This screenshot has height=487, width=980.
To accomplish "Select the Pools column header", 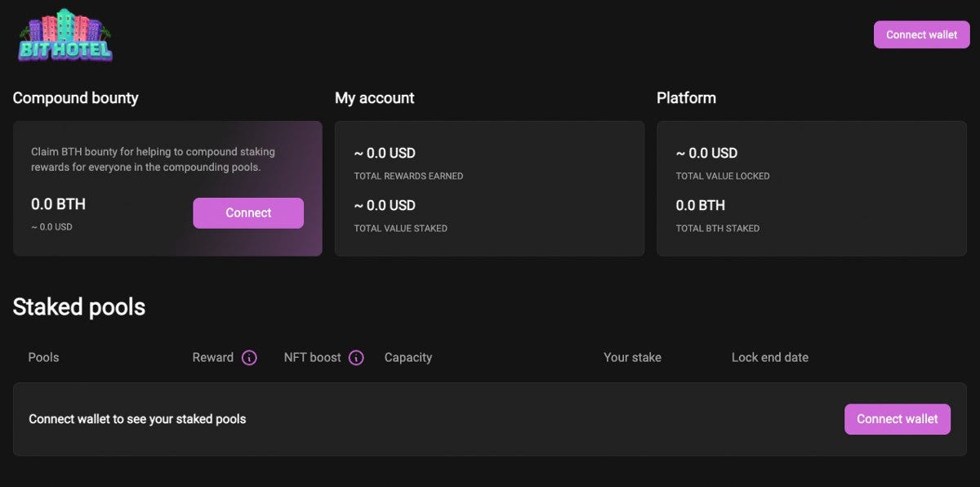I will [43, 358].
